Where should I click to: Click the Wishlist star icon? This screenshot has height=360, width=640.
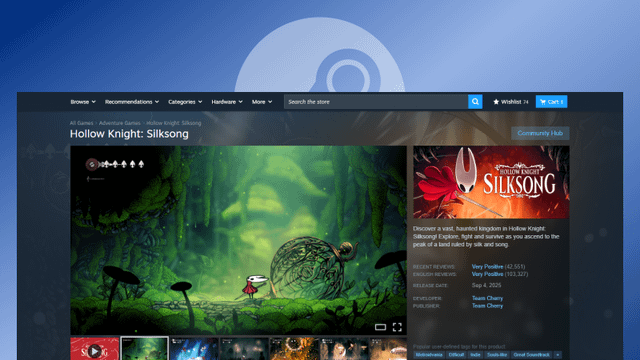(496, 102)
